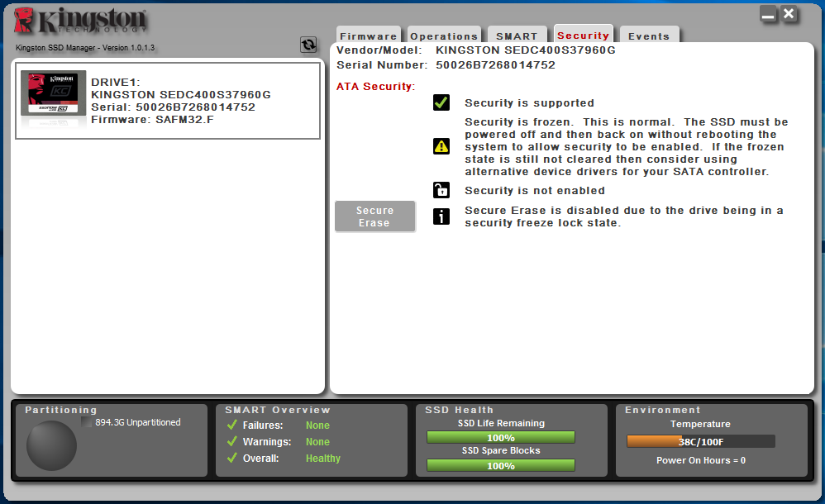Go to the Events tab
Screen dimensions: 825x504
point(649,36)
